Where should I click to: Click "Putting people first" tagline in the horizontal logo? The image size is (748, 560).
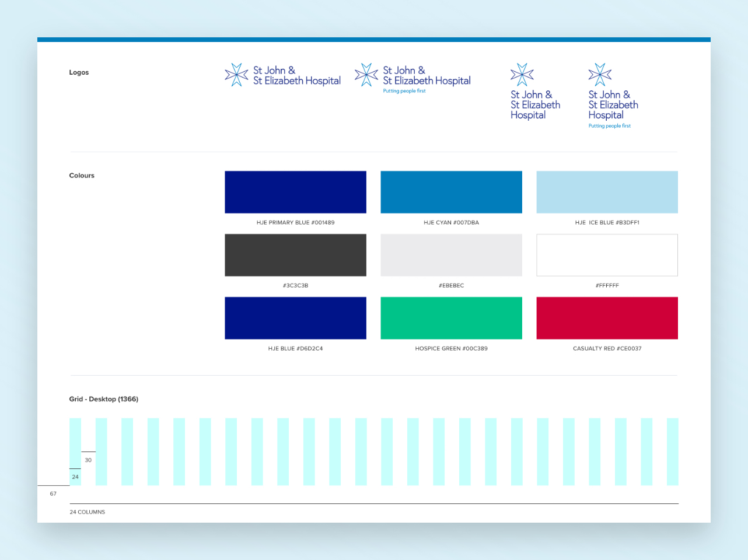[x=404, y=91]
